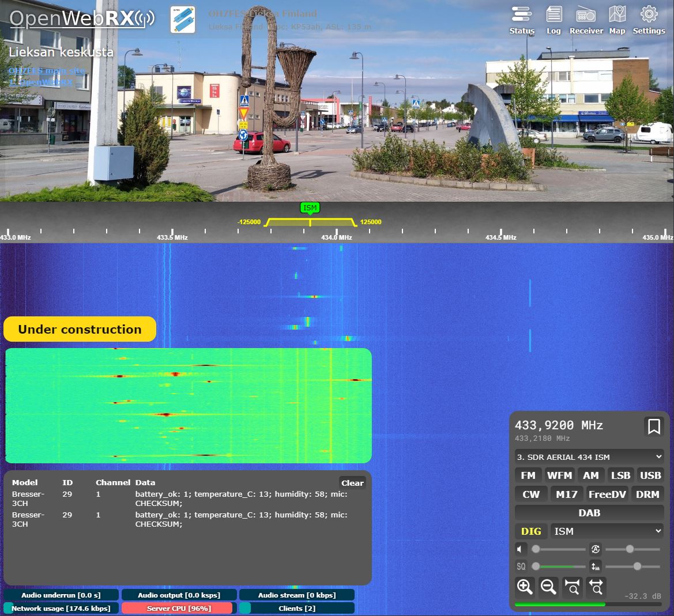Follow the OH7FES main site link
This screenshot has height=616, width=674.
pyautogui.click(x=47, y=71)
